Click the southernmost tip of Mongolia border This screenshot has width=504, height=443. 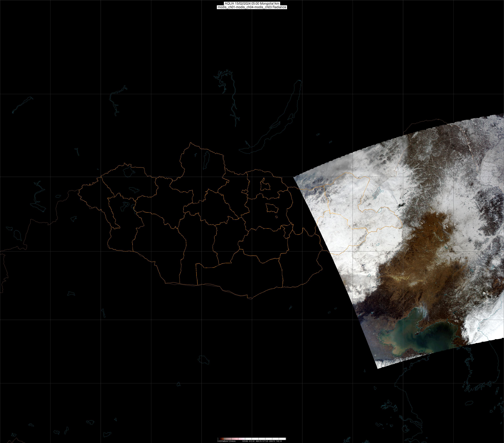pos(252,299)
